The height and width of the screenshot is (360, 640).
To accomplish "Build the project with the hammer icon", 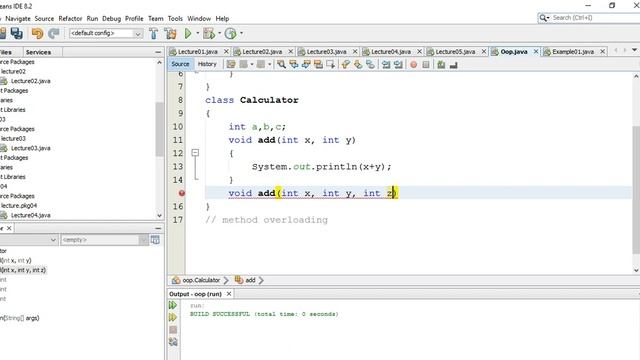I will coord(153,33).
